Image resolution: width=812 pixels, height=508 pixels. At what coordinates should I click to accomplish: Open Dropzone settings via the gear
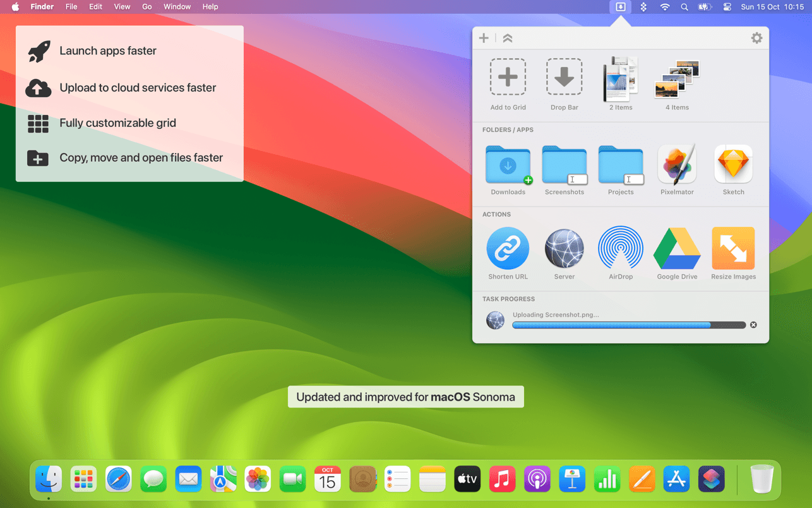click(x=756, y=38)
